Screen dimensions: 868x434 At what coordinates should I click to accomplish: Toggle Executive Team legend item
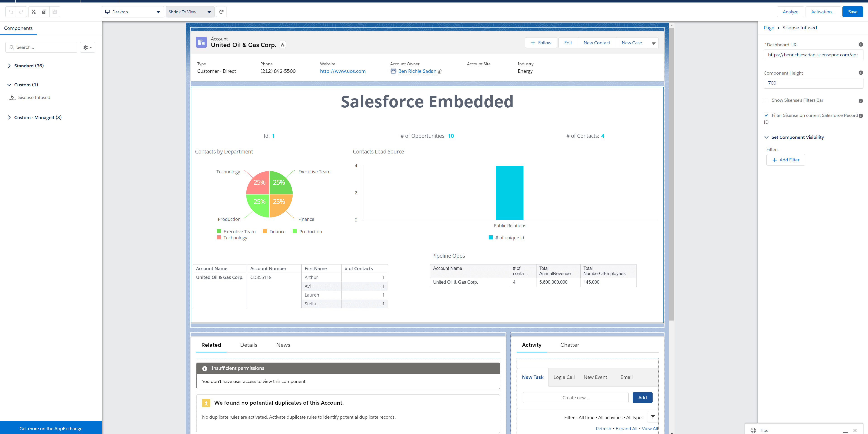point(236,232)
